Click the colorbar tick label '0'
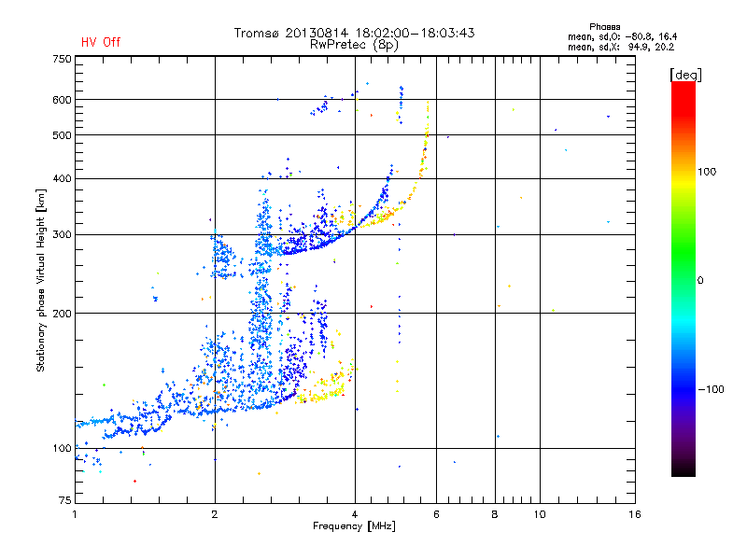747x560 pixels. coord(699,281)
